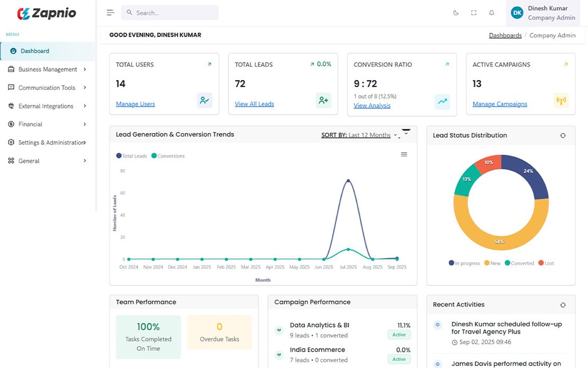Click the add-lead icon in Total Leads

point(323,100)
